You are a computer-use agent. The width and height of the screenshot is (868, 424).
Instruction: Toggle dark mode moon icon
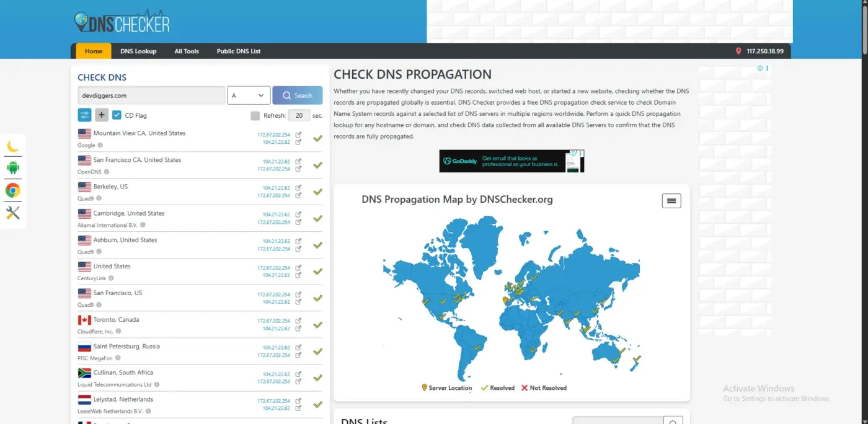[12, 146]
